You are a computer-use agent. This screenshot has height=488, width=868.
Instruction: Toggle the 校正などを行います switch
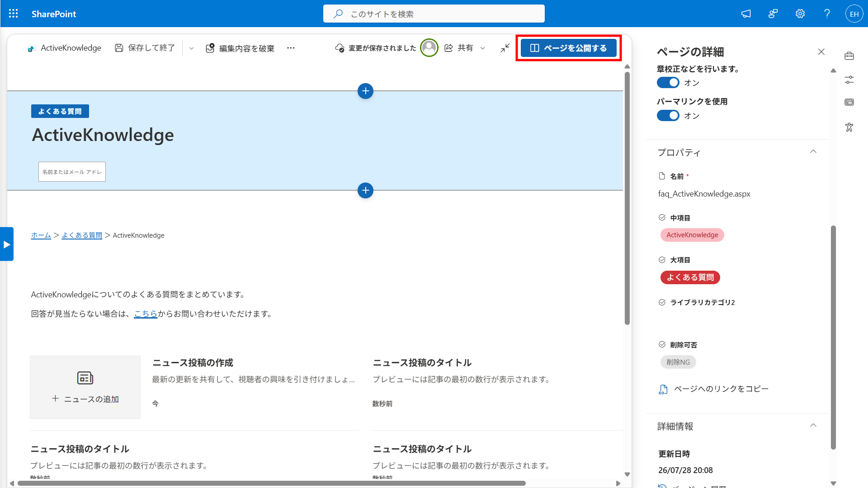tap(668, 83)
